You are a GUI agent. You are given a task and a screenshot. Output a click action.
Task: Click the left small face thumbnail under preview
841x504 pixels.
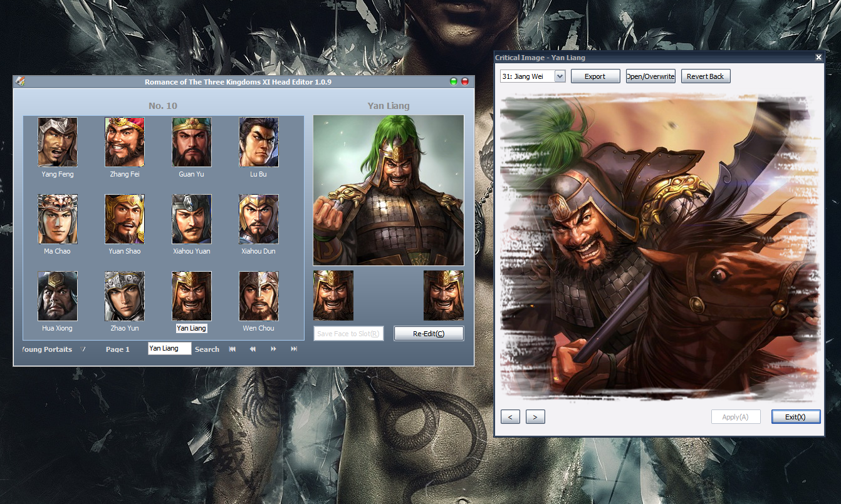coord(333,296)
